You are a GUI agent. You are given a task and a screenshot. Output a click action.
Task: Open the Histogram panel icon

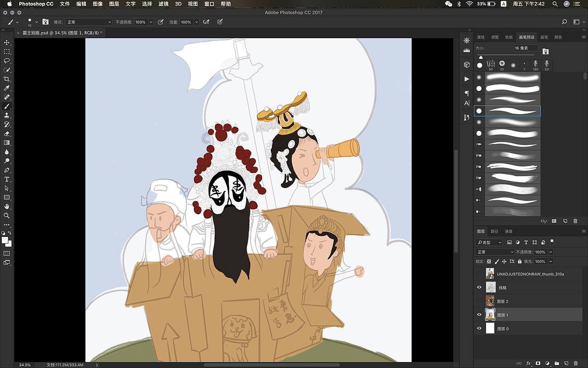(x=467, y=50)
